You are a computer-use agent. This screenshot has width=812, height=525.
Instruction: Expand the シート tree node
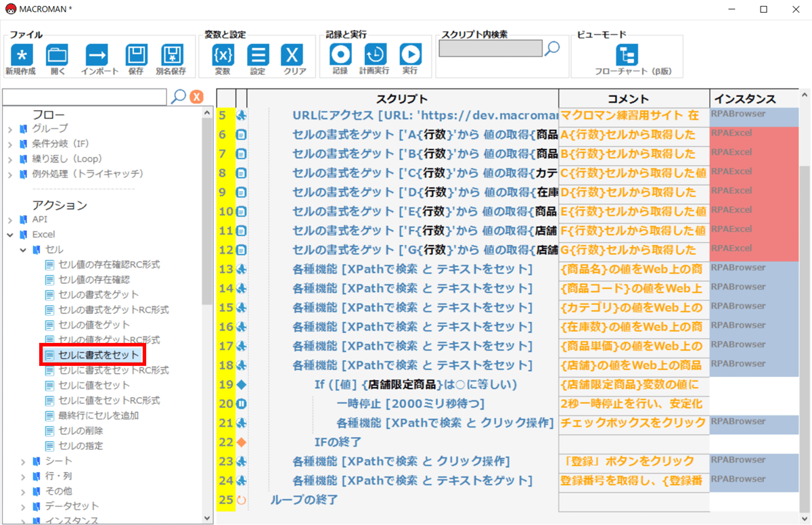24,461
